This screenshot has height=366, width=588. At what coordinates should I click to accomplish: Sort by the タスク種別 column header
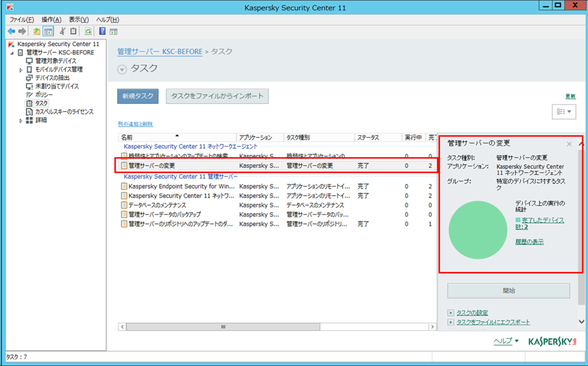(x=319, y=137)
